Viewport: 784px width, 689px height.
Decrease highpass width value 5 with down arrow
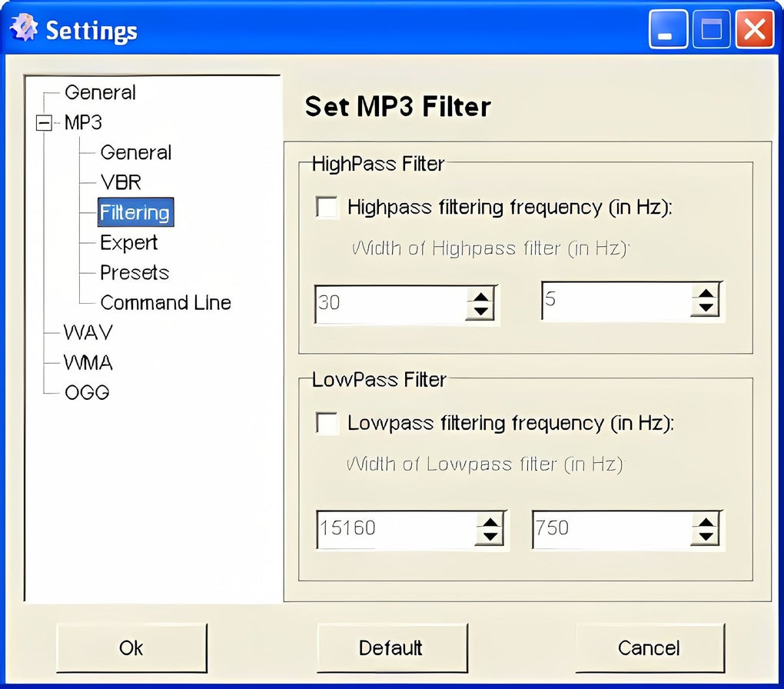706,308
